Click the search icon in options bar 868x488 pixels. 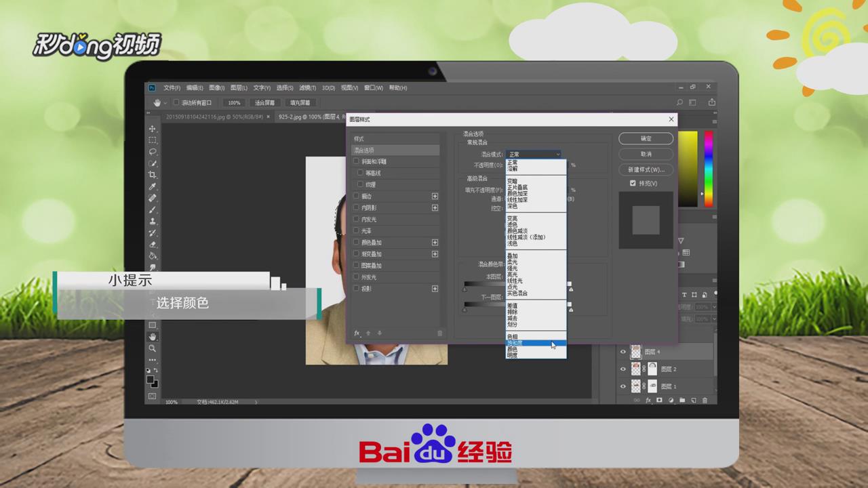click(x=679, y=103)
